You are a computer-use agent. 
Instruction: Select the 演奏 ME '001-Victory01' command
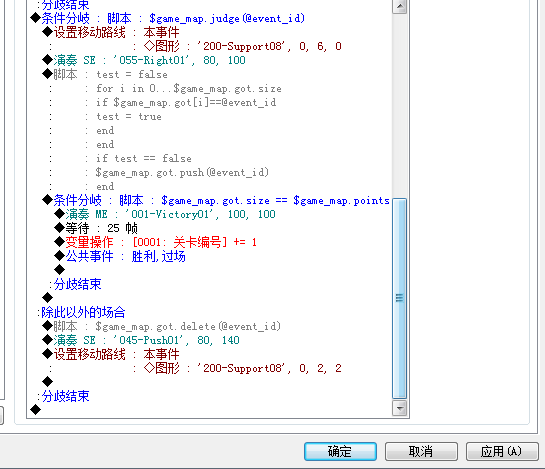[165, 214]
